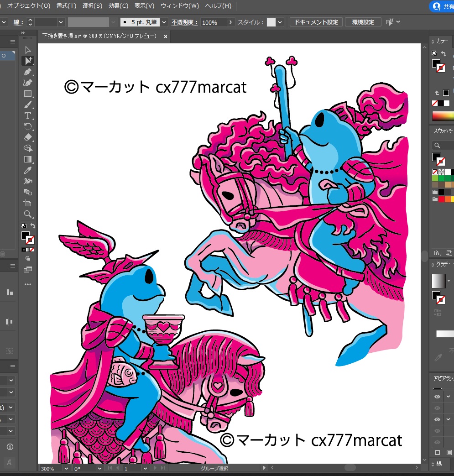
Task: Select the Type tool
Action: point(28,115)
